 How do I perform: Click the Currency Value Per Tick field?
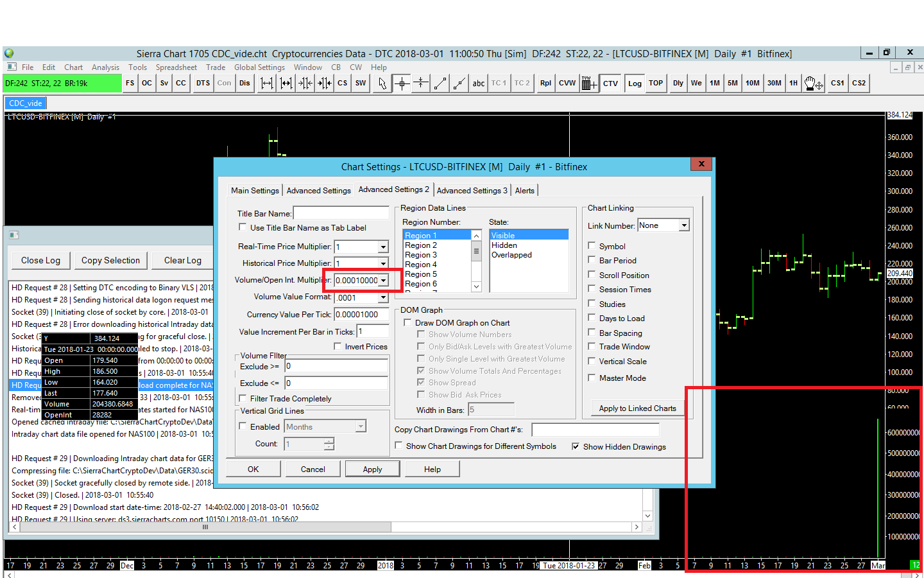(x=361, y=315)
